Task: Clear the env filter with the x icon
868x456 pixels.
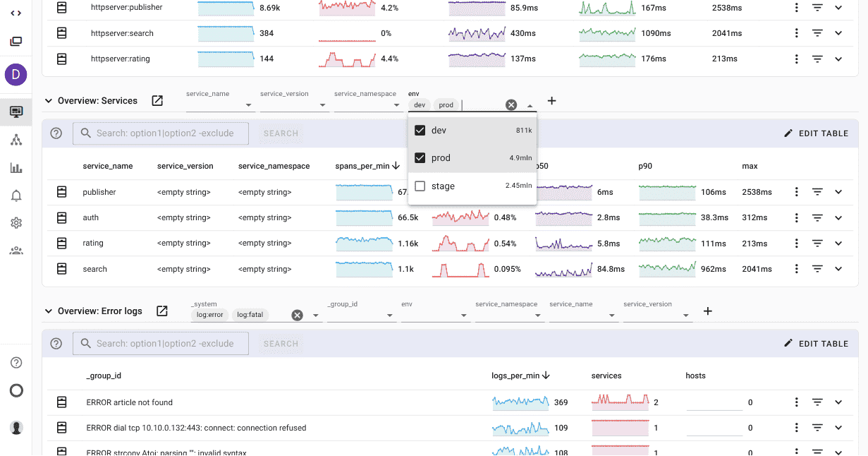Action: [x=511, y=104]
